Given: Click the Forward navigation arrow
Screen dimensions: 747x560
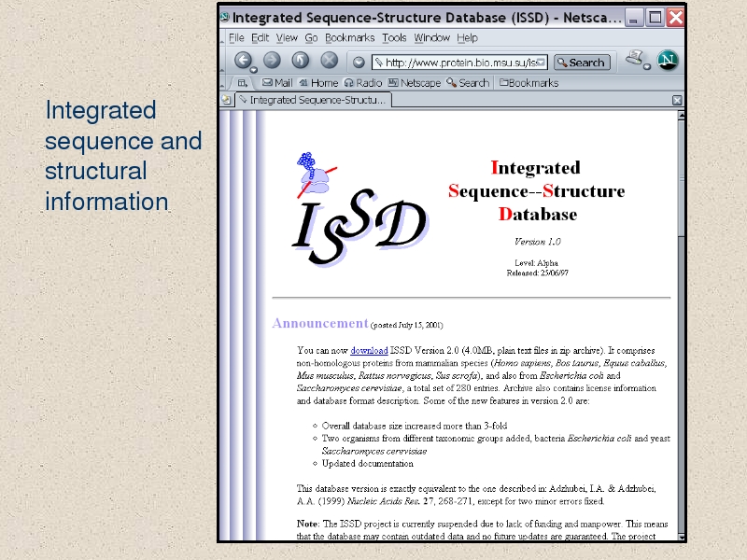Looking at the screenshot, I should (x=272, y=60).
